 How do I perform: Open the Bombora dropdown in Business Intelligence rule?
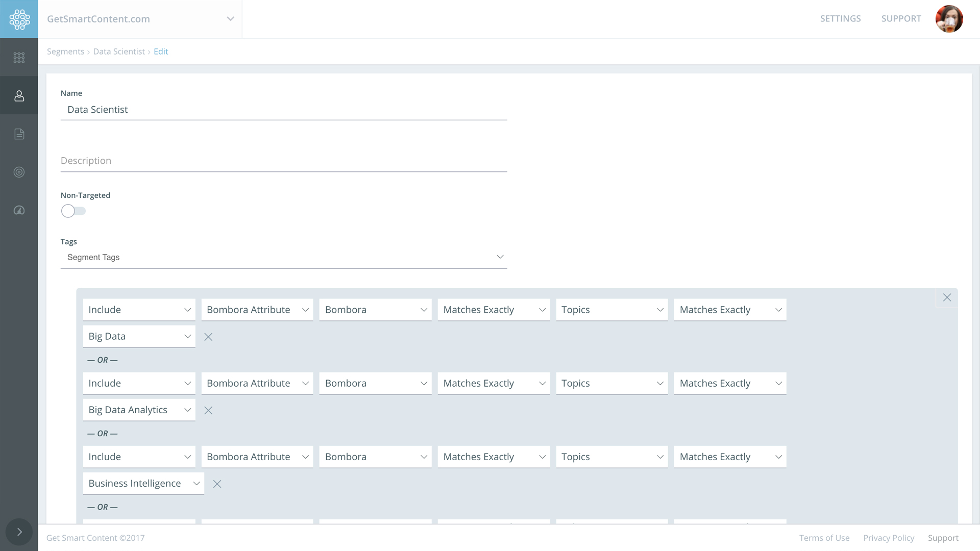pos(376,457)
